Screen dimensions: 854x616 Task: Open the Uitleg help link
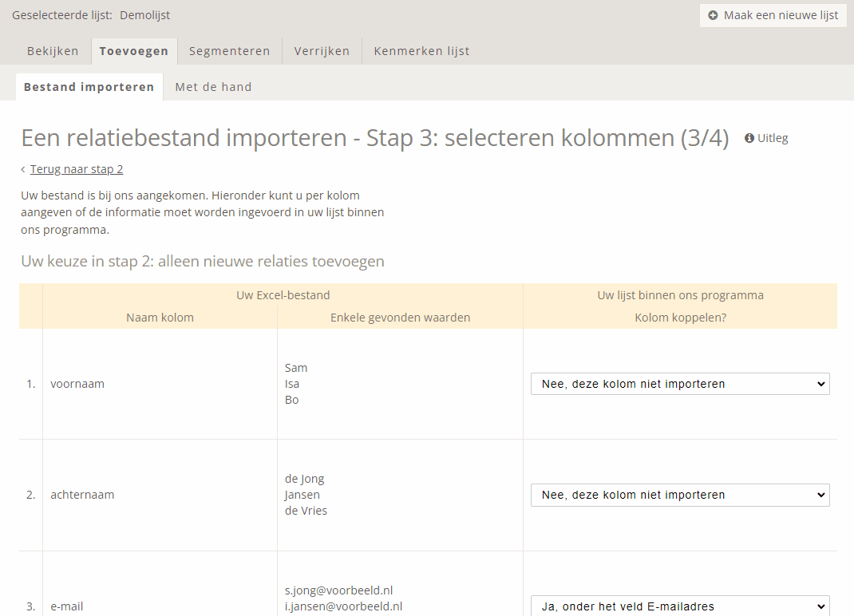[767, 138]
